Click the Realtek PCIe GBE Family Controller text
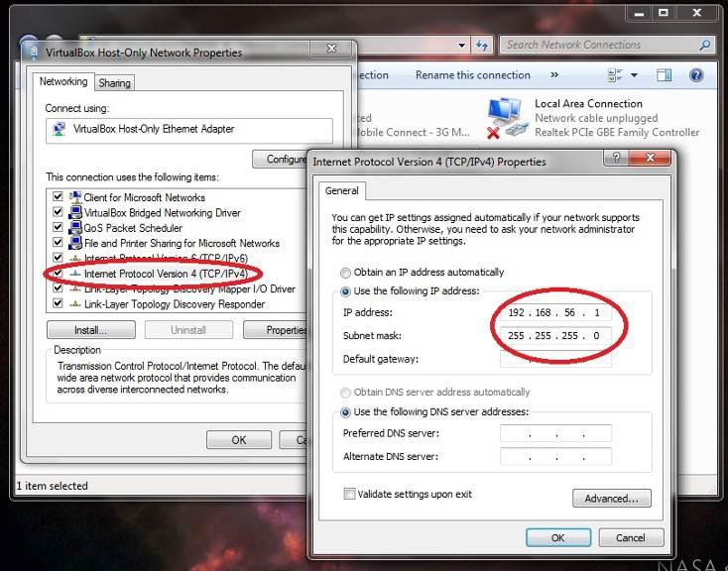 point(617,132)
